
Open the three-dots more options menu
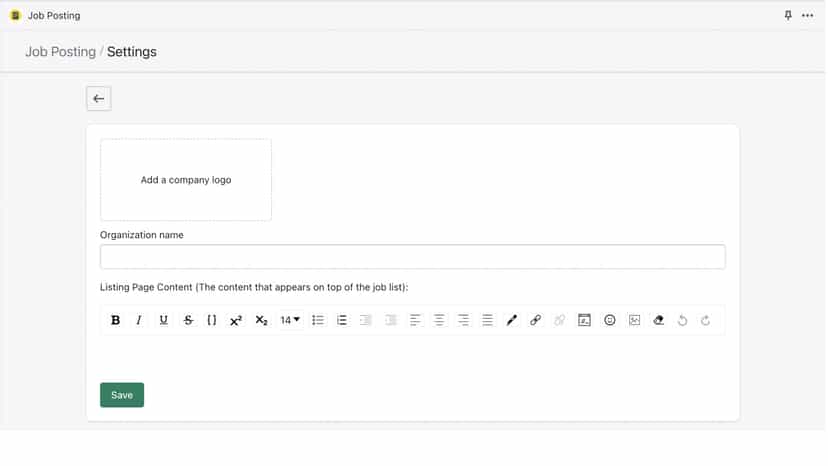pos(807,16)
